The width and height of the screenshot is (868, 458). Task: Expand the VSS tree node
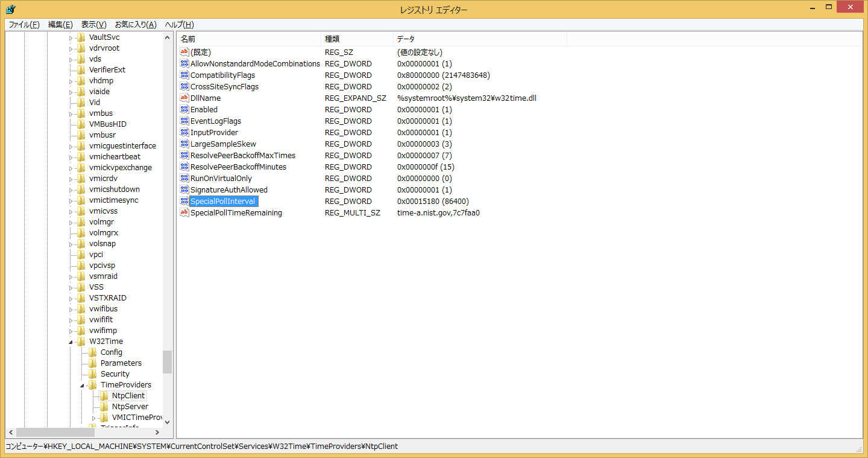pos(71,287)
